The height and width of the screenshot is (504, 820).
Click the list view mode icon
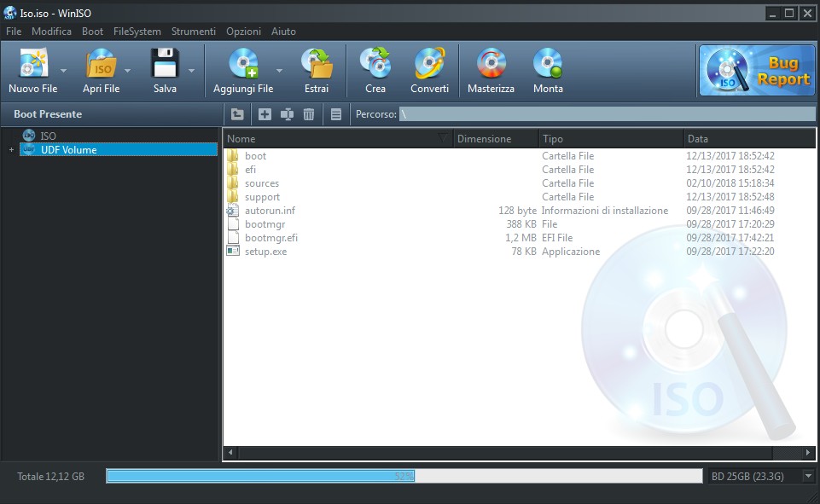coord(336,114)
